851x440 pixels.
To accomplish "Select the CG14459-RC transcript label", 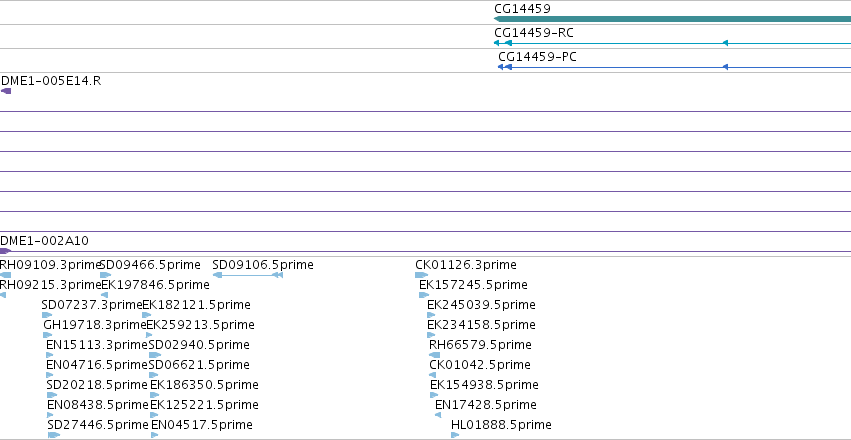I will tap(534, 33).
